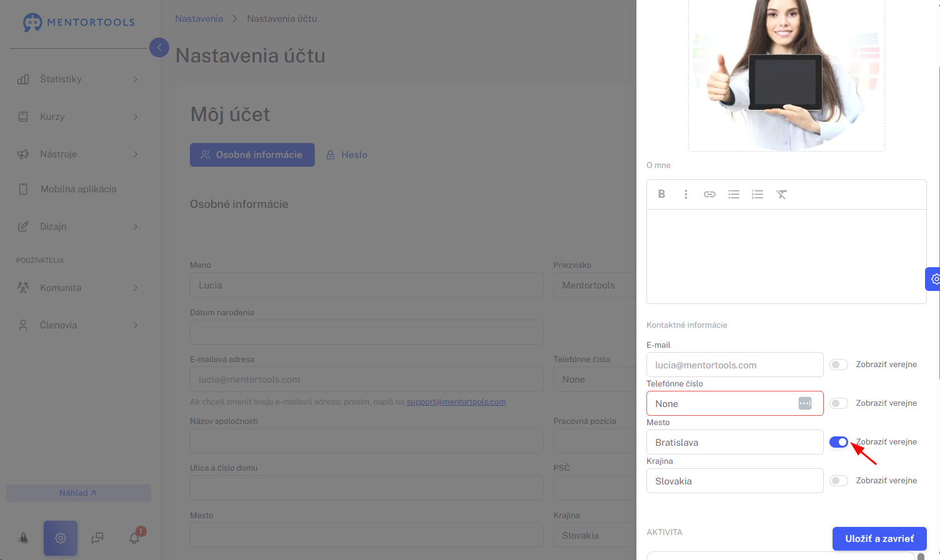Expand the Komunita menu item
This screenshot has width=940, height=560.
point(78,288)
